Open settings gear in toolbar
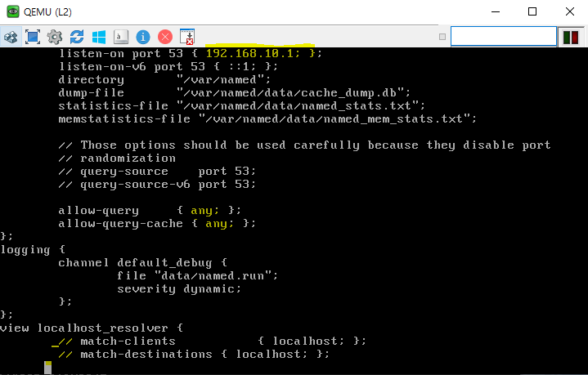 click(55, 37)
